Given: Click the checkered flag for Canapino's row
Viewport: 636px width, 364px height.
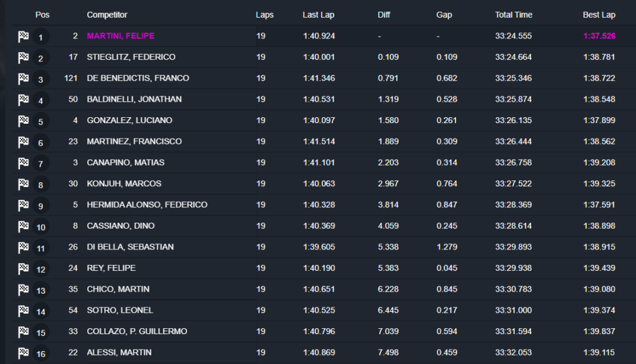Looking at the screenshot, I should coord(23,163).
